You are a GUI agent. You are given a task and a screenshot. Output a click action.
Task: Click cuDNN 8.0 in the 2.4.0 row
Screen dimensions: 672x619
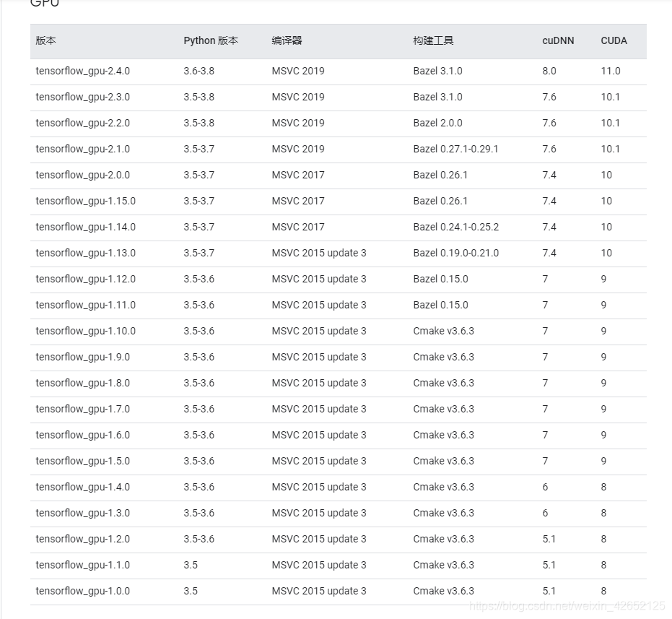click(549, 72)
